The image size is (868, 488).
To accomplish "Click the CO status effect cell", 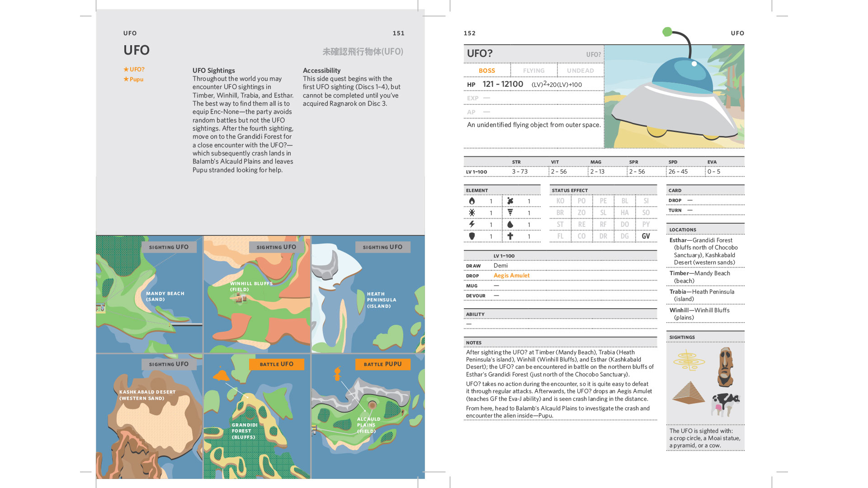I will (582, 236).
